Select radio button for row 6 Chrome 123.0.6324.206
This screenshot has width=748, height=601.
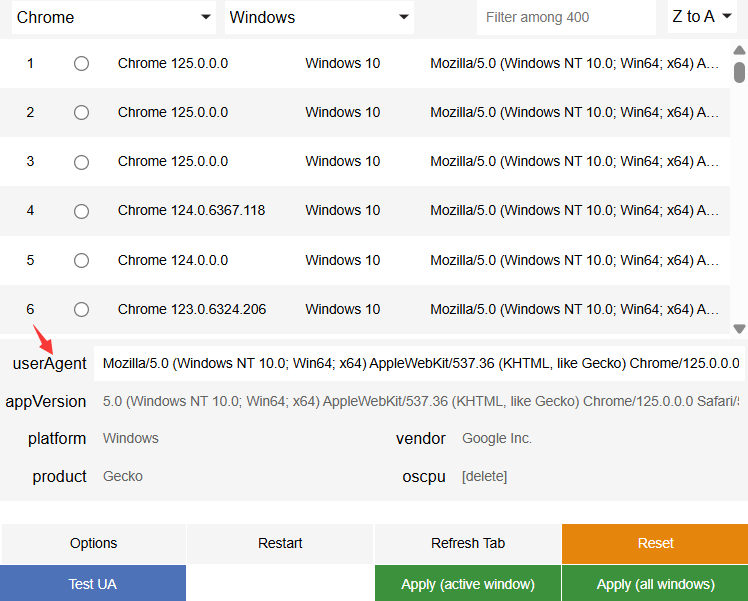point(81,309)
